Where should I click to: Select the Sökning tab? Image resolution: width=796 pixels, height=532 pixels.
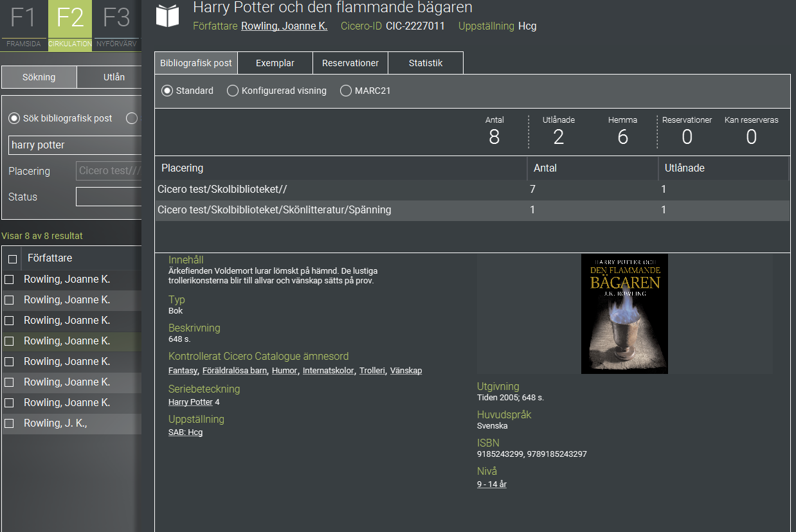(x=39, y=77)
